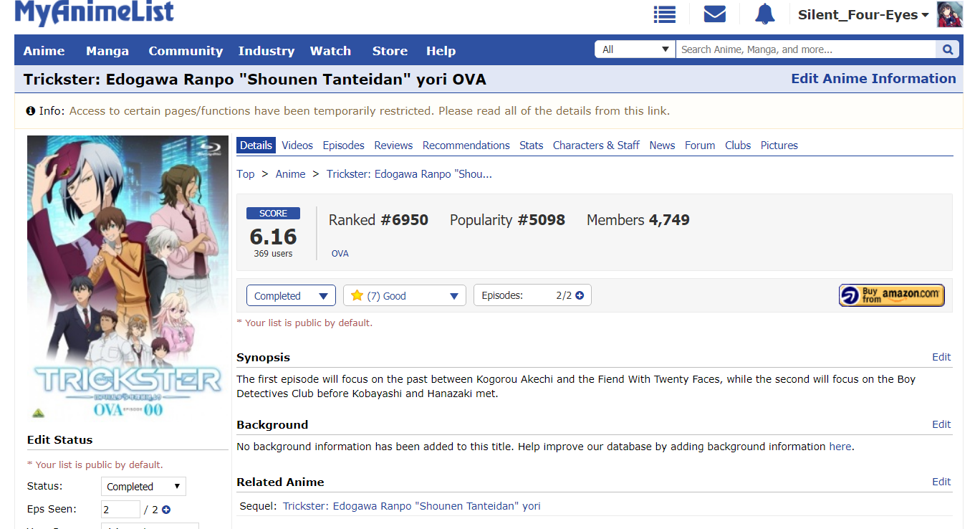Switch to the Recommendations tab
Viewport: 980px width, 529px height.
(466, 146)
